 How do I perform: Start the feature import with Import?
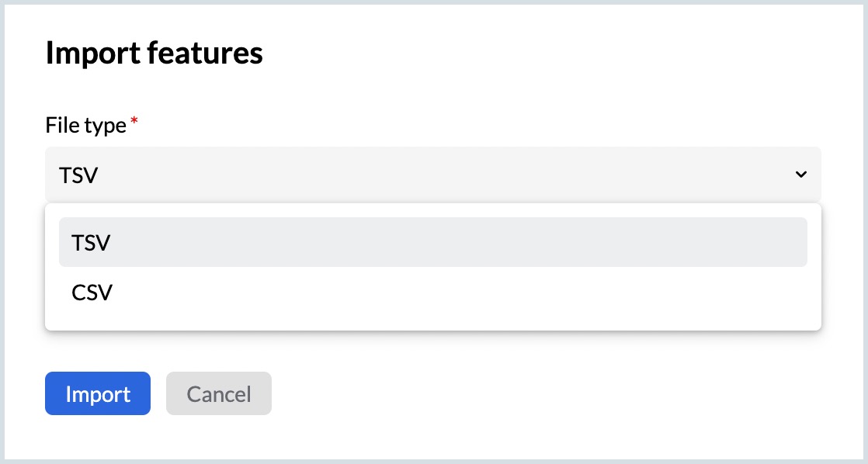coord(98,393)
